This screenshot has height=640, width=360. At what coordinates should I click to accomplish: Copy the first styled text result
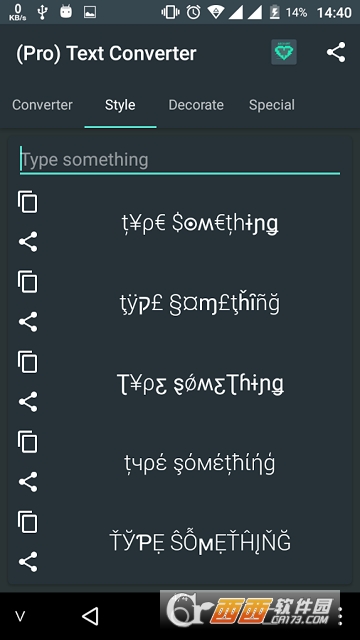28,202
